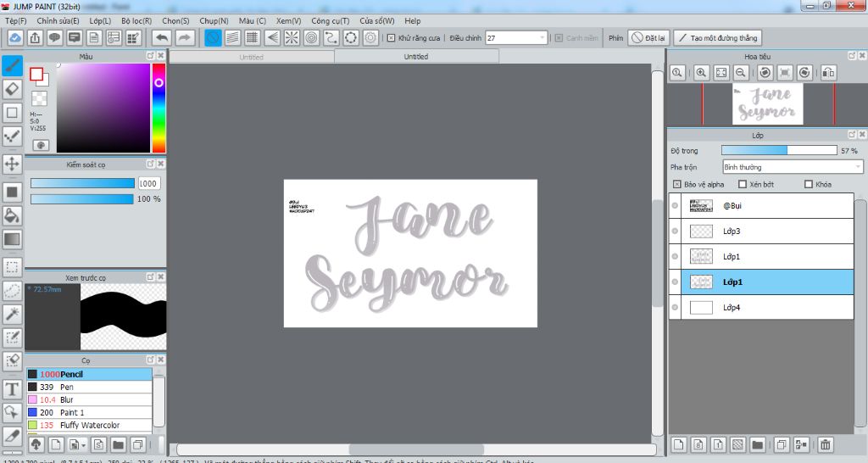Turn off snap with the blue snap-off icon
868x463 pixels.
[213, 37]
